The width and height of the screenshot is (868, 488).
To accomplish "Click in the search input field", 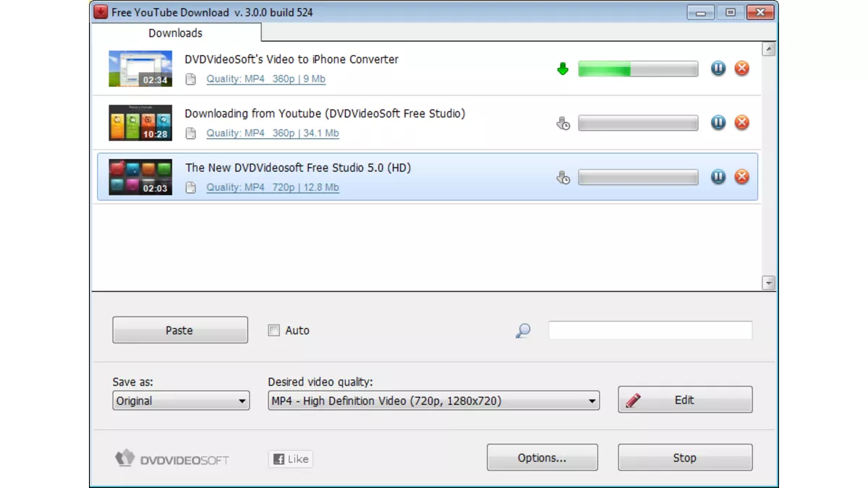I will [x=650, y=330].
